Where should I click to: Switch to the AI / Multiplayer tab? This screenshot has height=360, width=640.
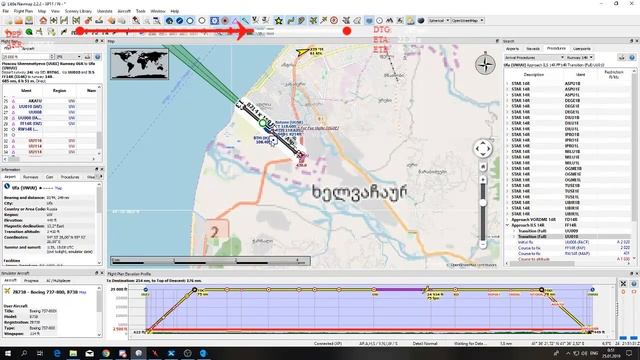point(58,281)
